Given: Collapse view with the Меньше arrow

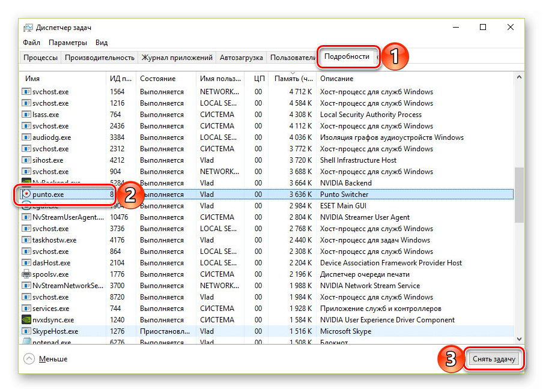Looking at the screenshot, I should (x=29, y=359).
